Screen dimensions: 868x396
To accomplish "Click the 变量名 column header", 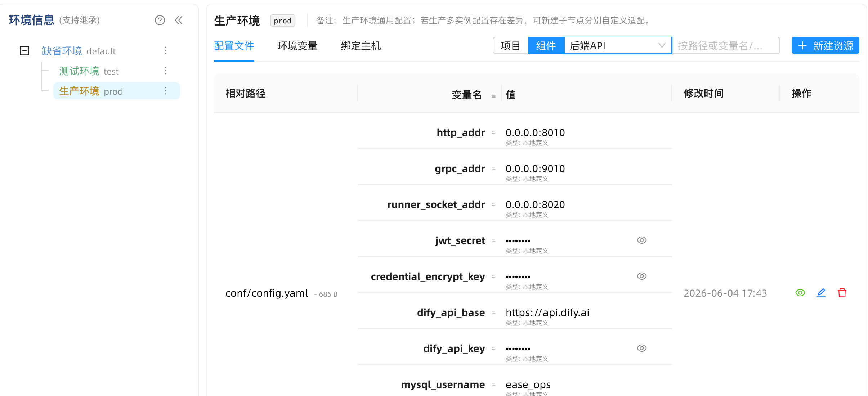I will (x=467, y=95).
